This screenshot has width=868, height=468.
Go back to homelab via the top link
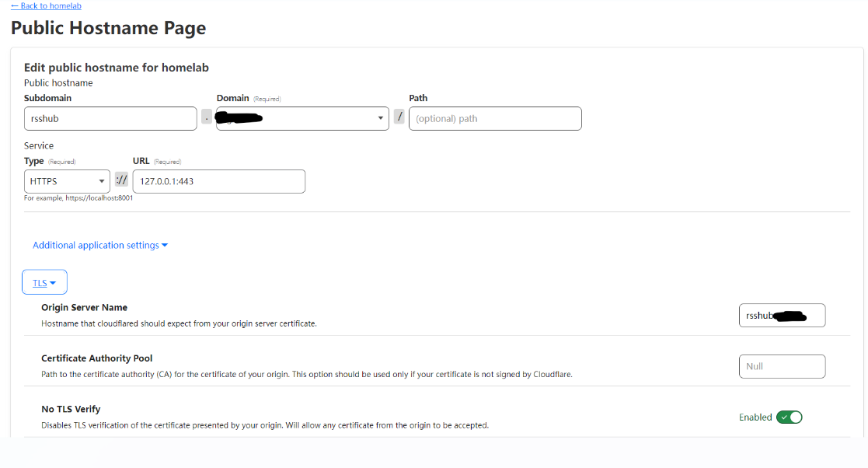click(x=46, y=5)
